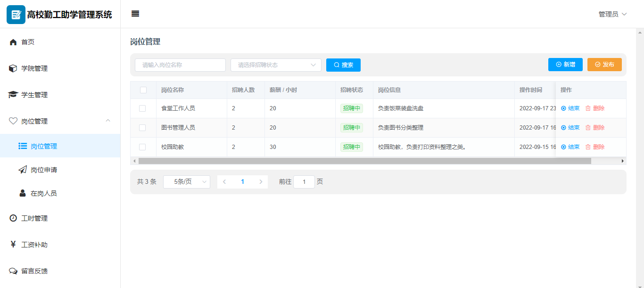
Task: Click the paper plane icon for 岗位申请
Action: [x=23, y=170]
